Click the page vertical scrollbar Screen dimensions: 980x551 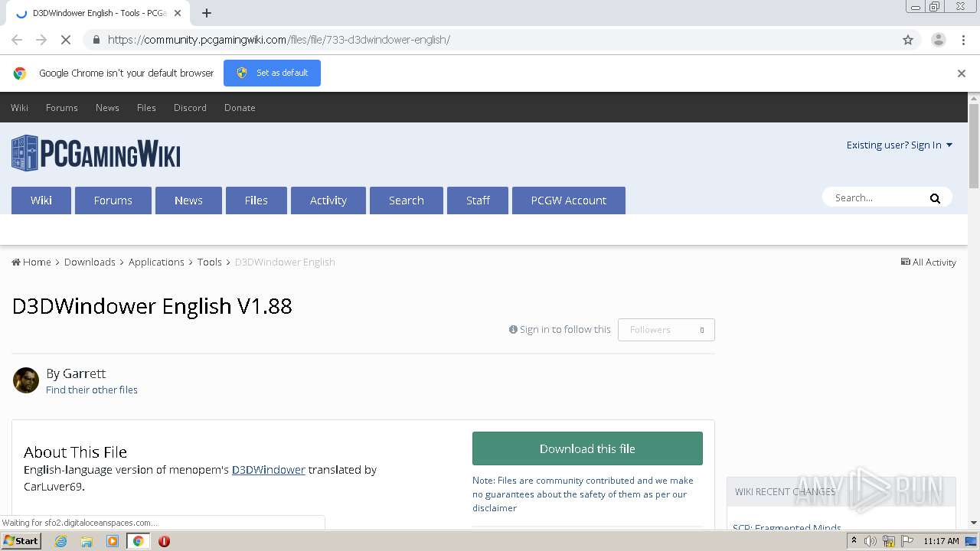click(x=974, y=145)
